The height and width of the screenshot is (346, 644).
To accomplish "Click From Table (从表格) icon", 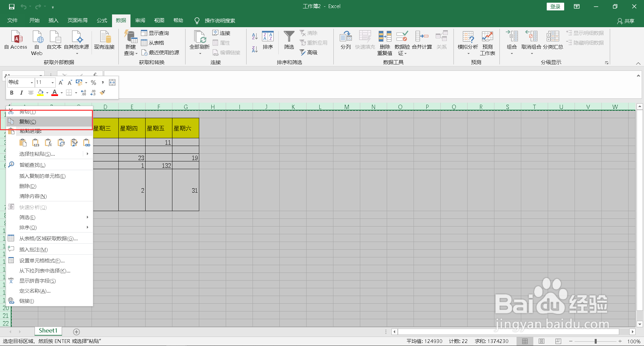I will point(144,43).
